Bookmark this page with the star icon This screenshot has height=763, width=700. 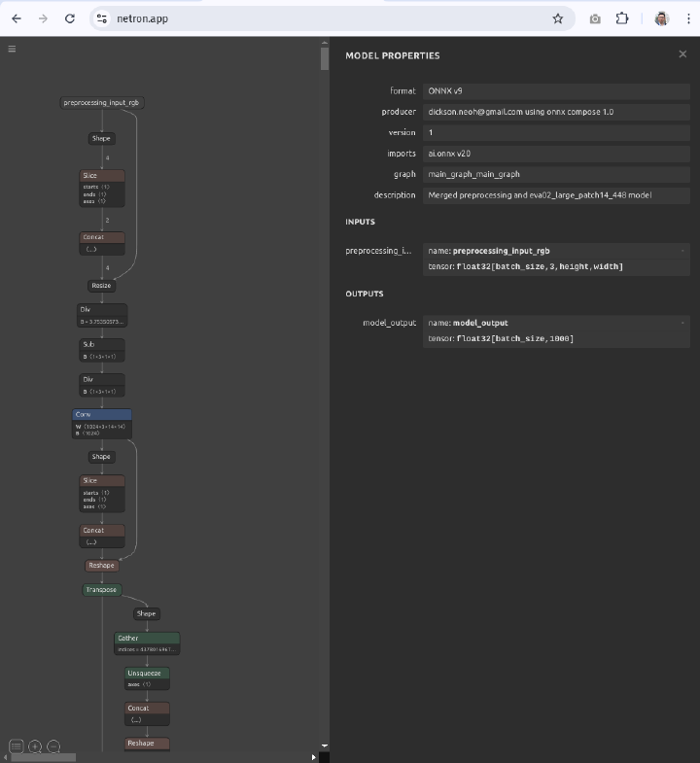(x=558, y=18)
